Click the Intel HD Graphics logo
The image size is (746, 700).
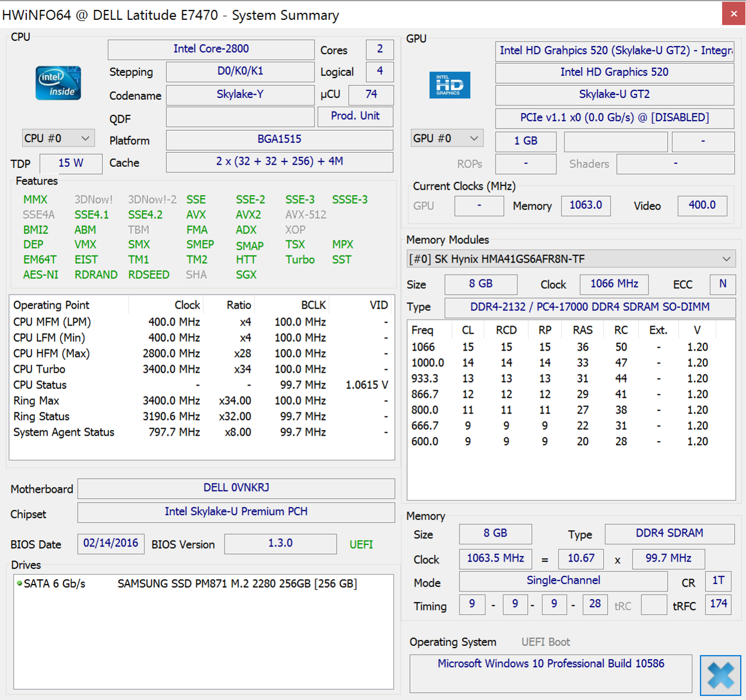pyautogui.click(x=450, y=85)
